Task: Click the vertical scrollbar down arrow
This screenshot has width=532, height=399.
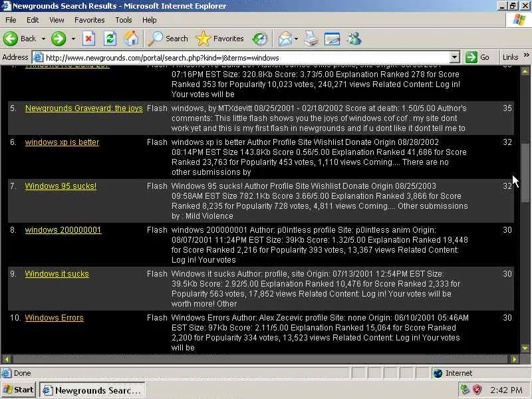Action: tap(525, 348)
